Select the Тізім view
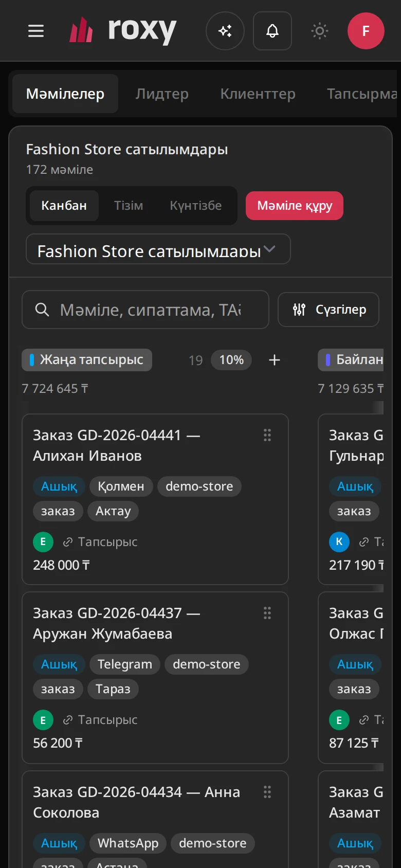Viewport: 401px width, 868px height. (129, 206)
